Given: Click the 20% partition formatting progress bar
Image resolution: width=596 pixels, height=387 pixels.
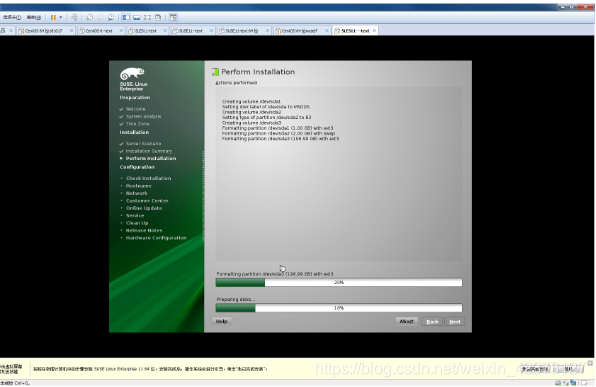Looking at the screenshot, I should pyautogui.click(x=339, y=282).
